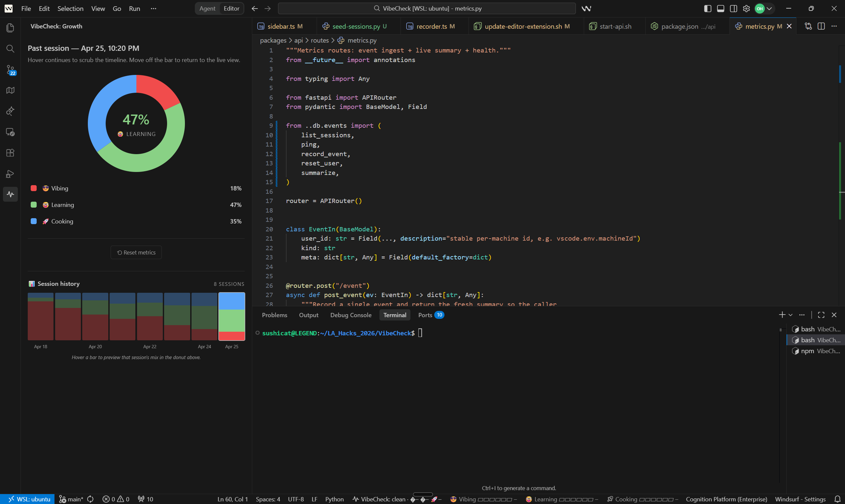Image resolution: width=845 pixels, height=504 pixels.
Task: Switch to the recorder.ts tab
Action: [431, 26]
